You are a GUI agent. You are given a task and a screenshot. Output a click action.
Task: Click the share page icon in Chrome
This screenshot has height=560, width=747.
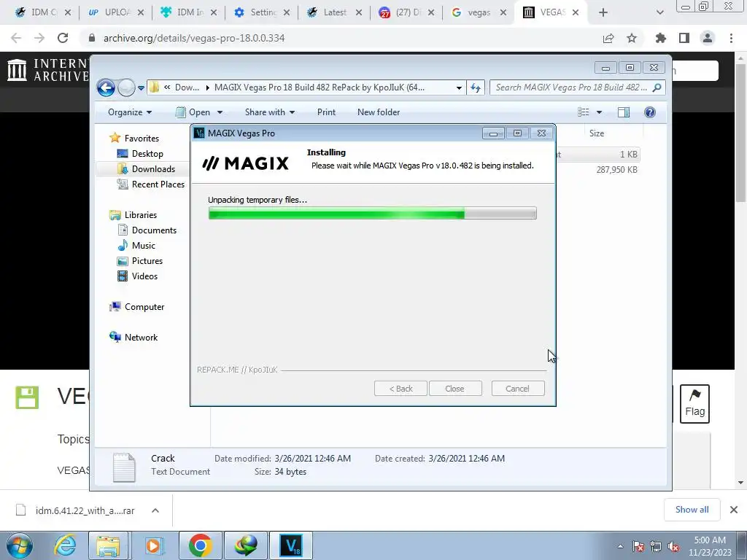608,38
